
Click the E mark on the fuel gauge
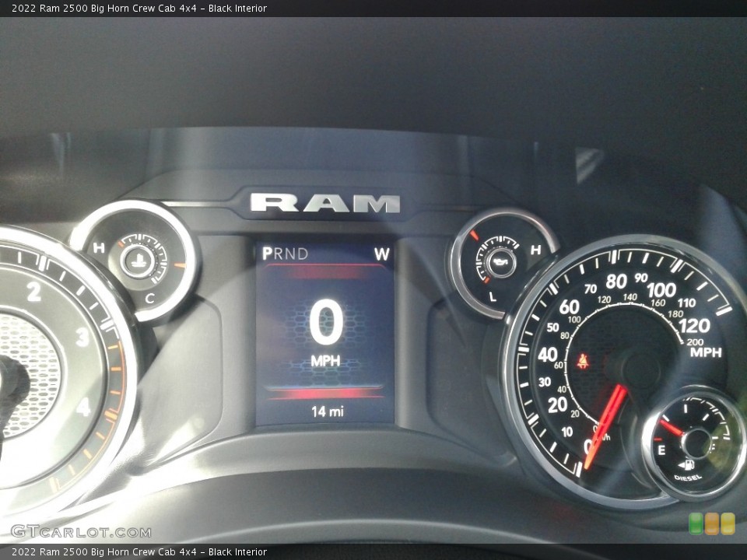click(x=661, y=450)
